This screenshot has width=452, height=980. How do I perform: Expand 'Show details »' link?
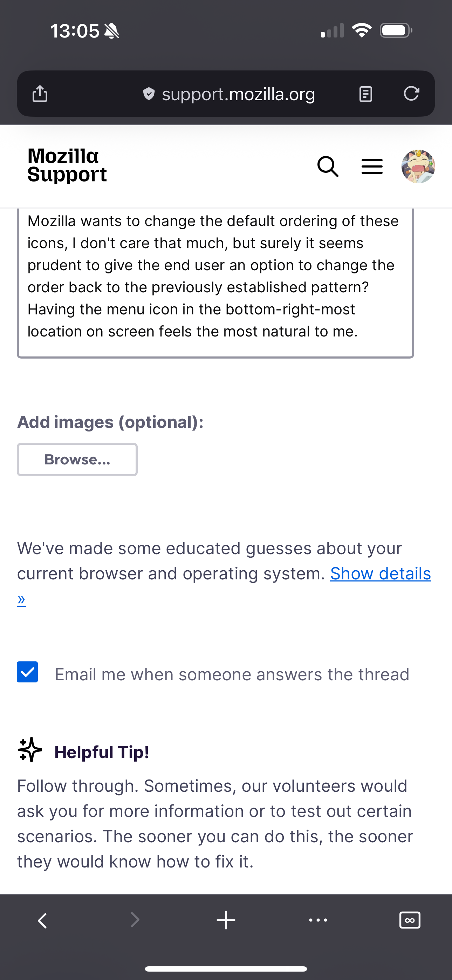click(x=380, y=573)
